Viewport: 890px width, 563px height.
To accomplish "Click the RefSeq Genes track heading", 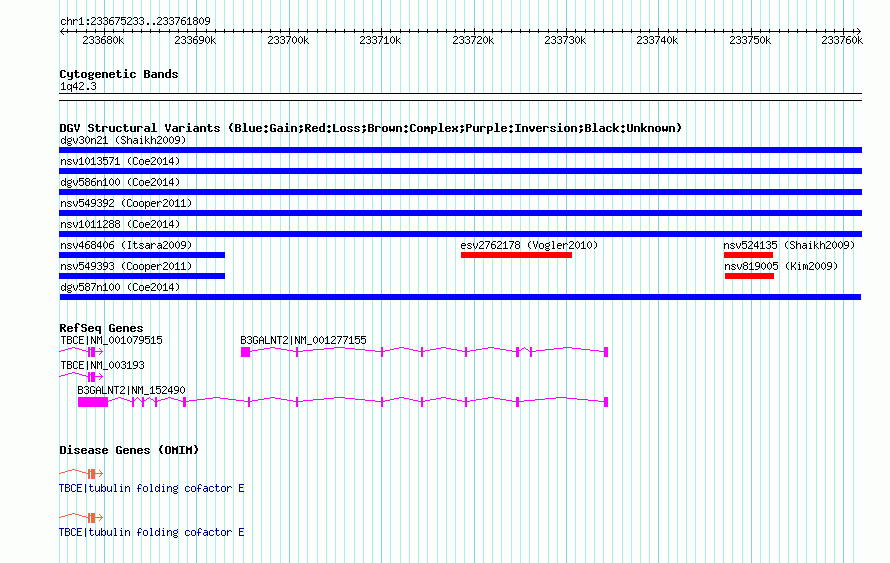I will click(101, 328).
